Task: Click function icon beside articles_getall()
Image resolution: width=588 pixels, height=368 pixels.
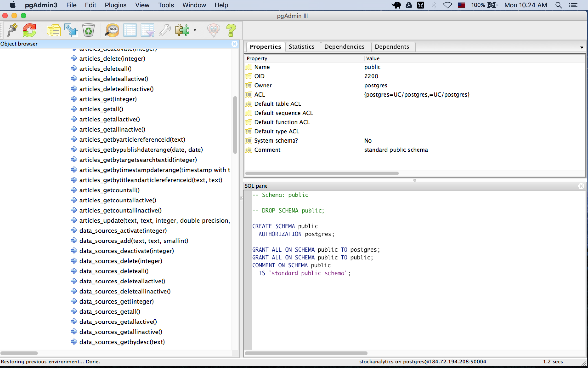Action: 74,109
